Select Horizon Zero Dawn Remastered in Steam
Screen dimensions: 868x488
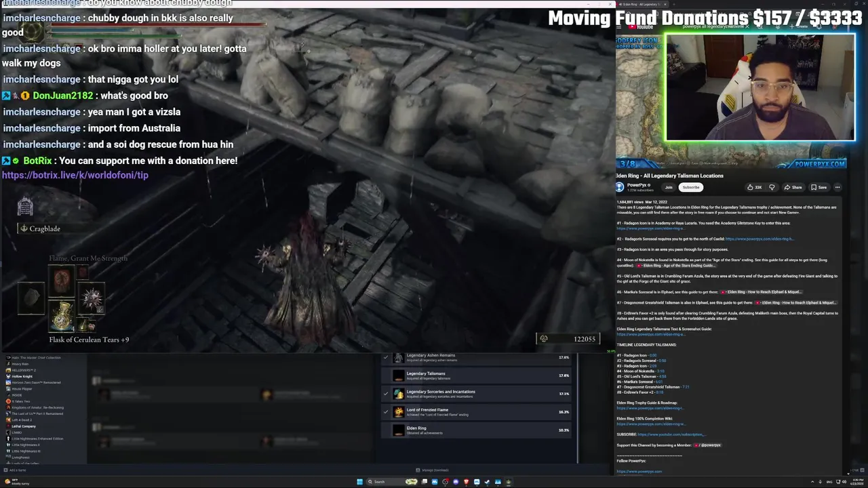coord(34,383)
